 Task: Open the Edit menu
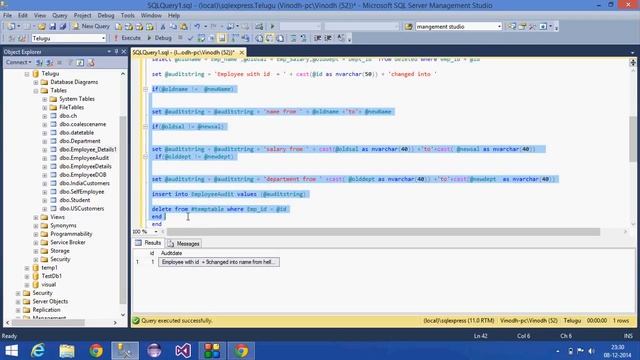point(23,15)
